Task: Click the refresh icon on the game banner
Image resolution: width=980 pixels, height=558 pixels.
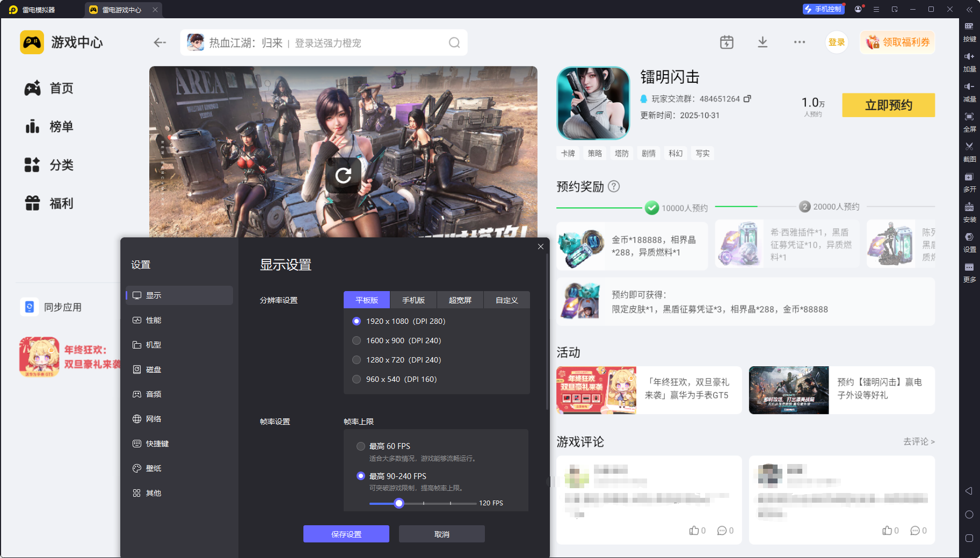Action: point(344,175)
